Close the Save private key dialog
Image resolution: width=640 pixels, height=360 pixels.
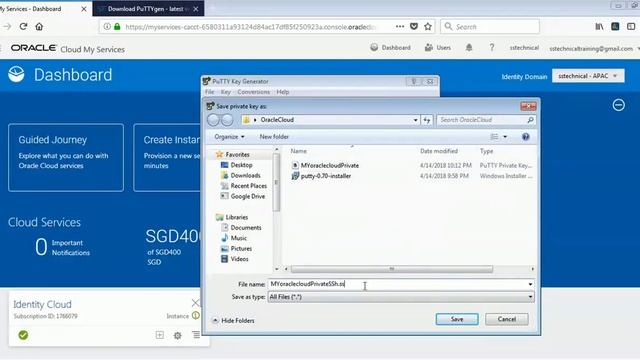click(528, 106)
